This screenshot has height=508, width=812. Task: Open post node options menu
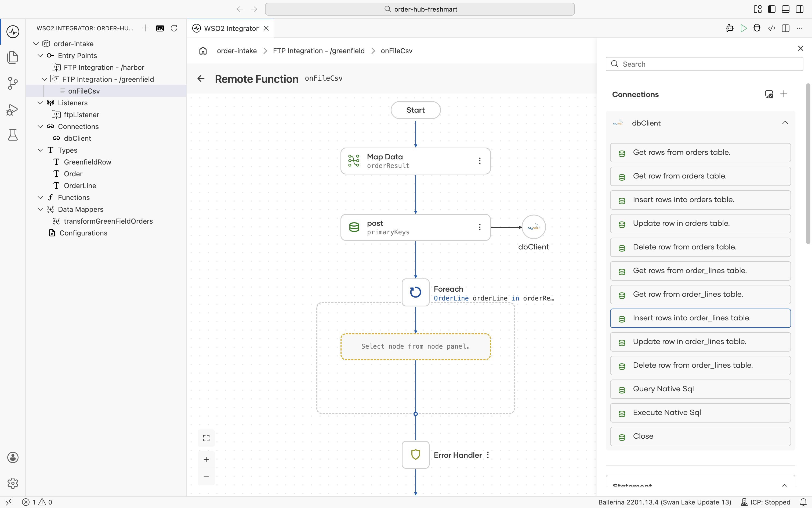tap(480, 227)
